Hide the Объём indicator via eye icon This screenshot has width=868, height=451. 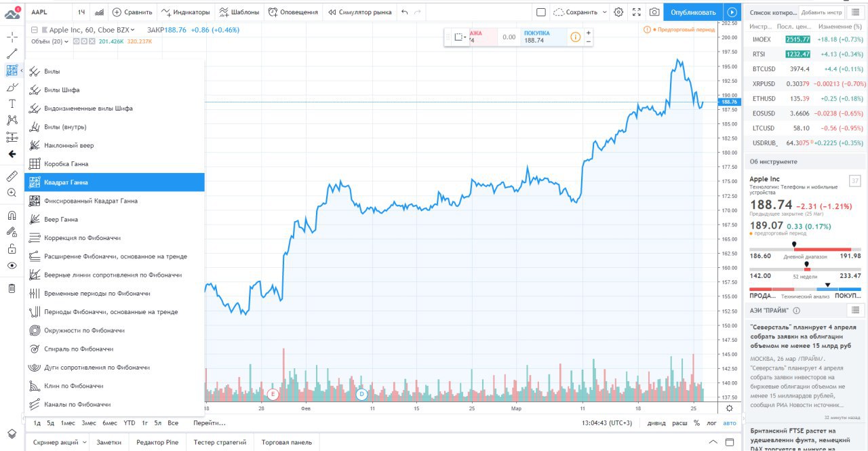coord(76,41)
